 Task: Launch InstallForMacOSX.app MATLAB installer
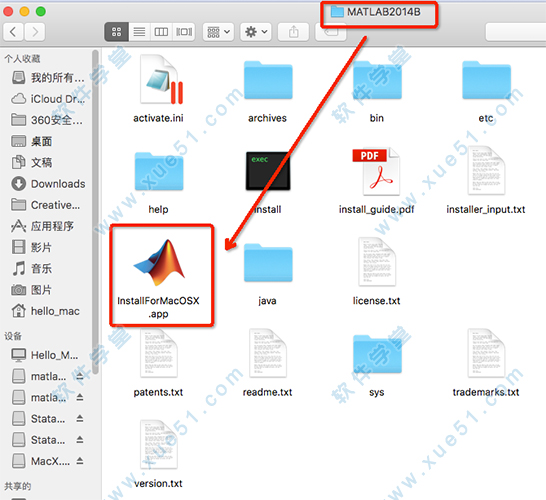159,263
